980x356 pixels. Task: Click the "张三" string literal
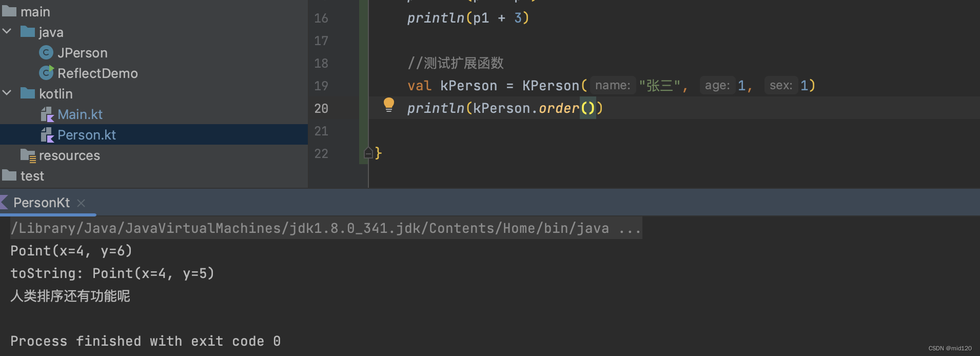[659, 86]
